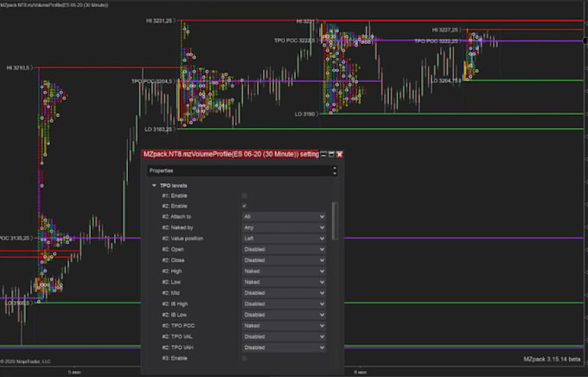The image size is (588, 377).
Task: Change the #2: Close dropdown value
Action: pyautogui.click(x=284, y=260)
